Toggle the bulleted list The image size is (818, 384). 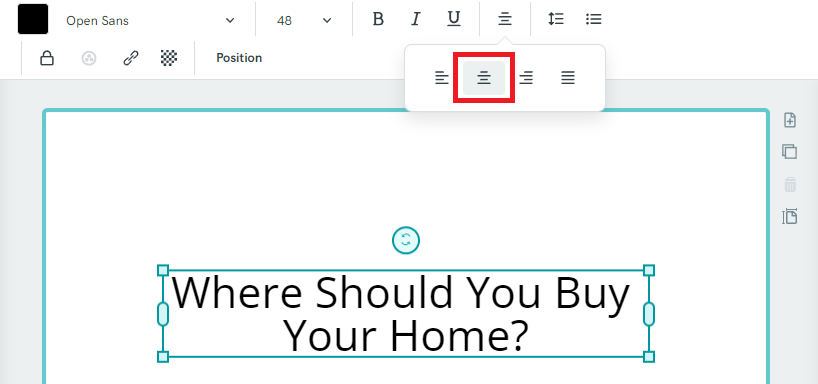(x=594, y=19)
